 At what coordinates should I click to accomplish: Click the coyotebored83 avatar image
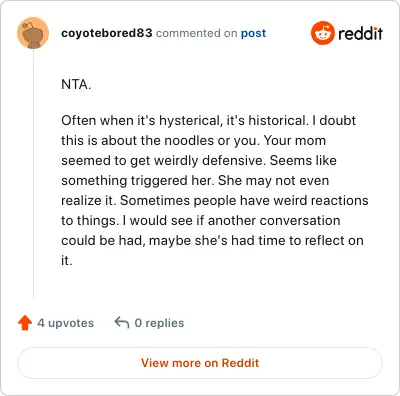[33, 33]
